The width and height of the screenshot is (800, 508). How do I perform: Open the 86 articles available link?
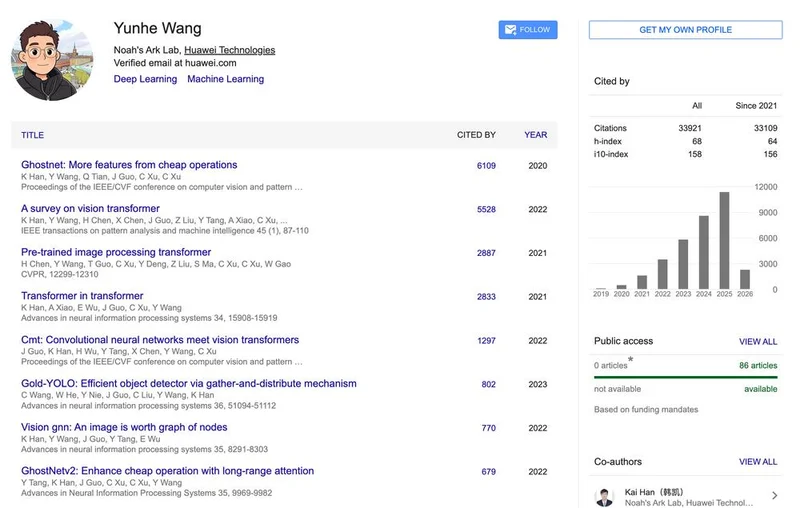tap(757, 367)
